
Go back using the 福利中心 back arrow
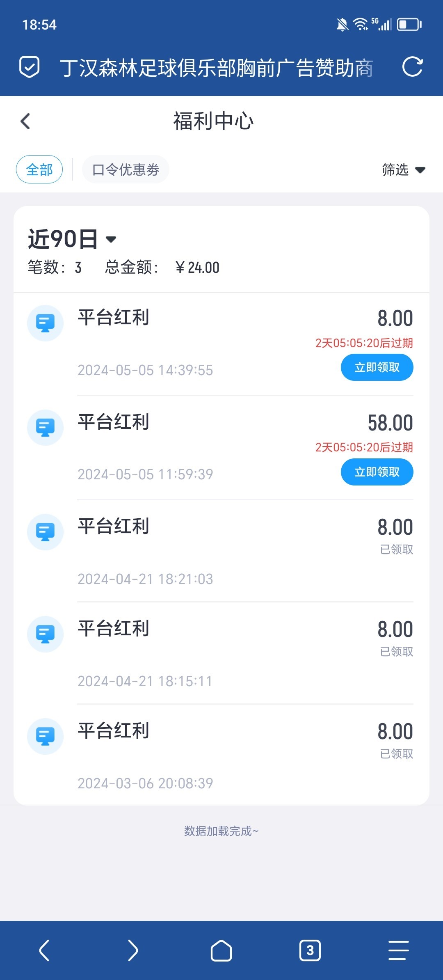coord(25,121)
